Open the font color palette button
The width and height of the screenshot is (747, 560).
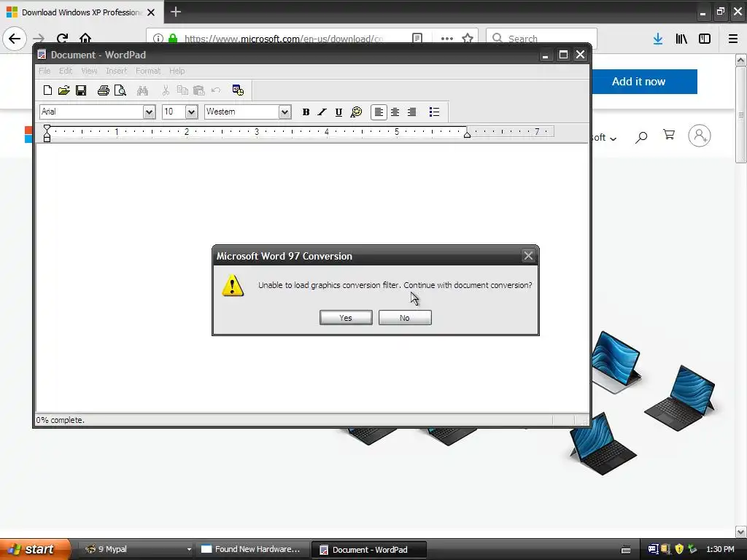(356, 112)
